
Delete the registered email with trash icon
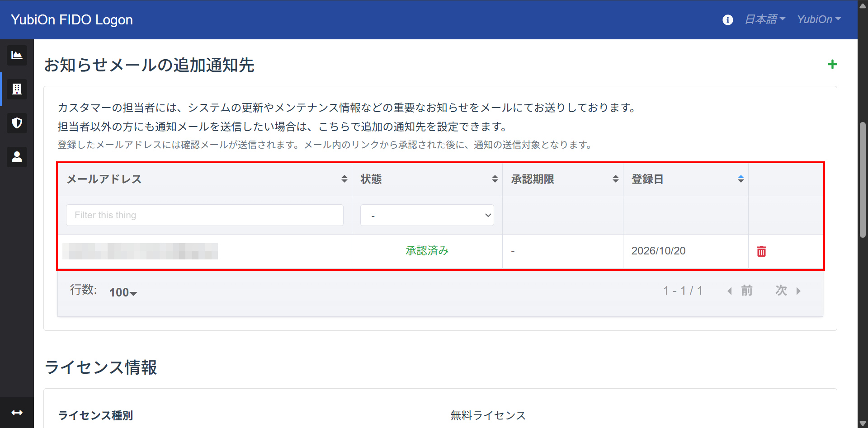click(761, 251)
